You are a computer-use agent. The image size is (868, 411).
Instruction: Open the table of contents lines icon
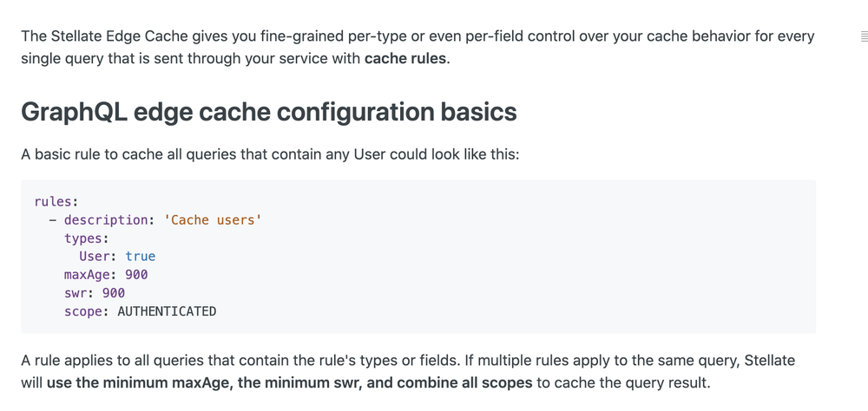click(x=865, y=37)
